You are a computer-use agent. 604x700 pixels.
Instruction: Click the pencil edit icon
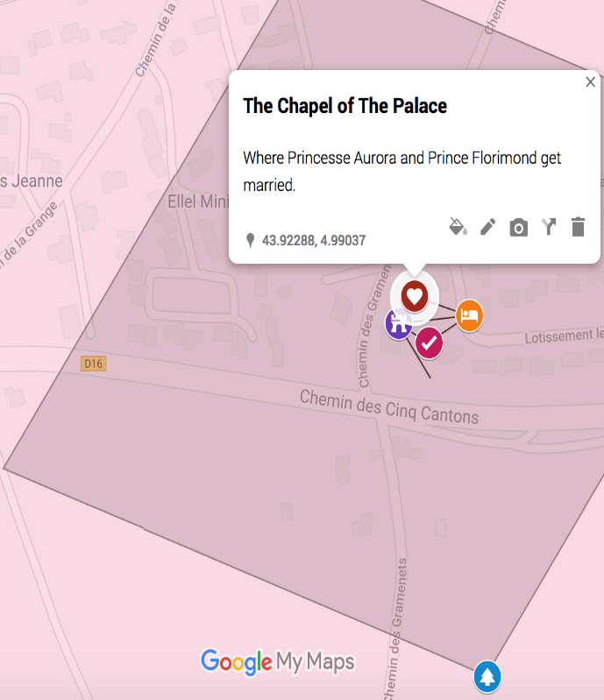(488, 227)
